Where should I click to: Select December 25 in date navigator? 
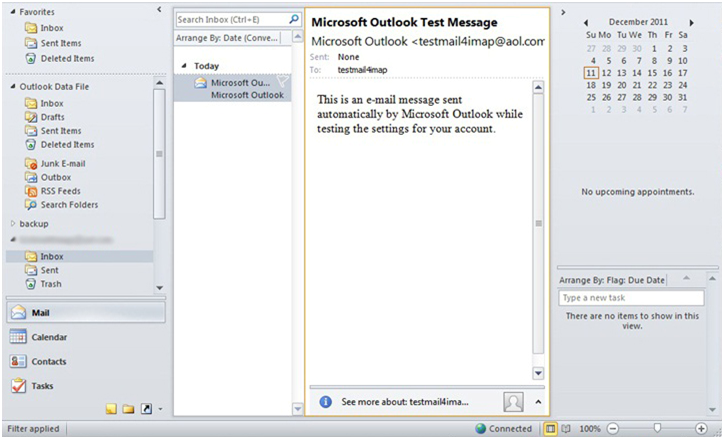(x=591, y=97)
